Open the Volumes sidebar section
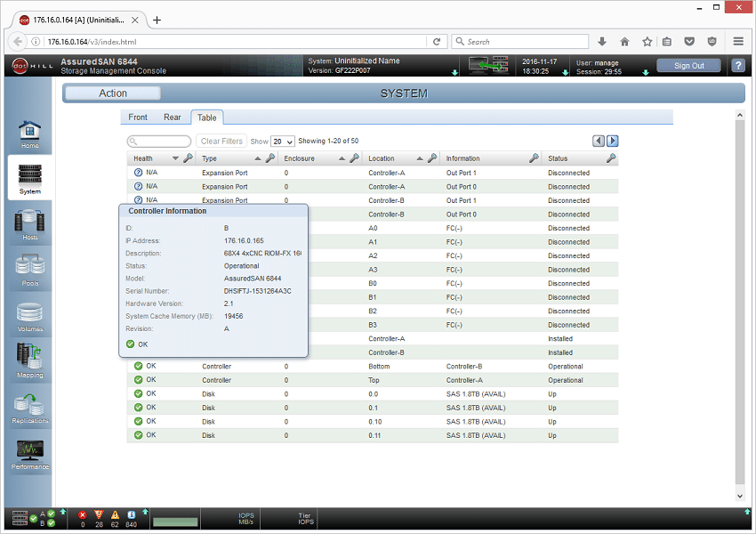Image resolution: width=756 pixels, height=534 pixels. [29, 317]
